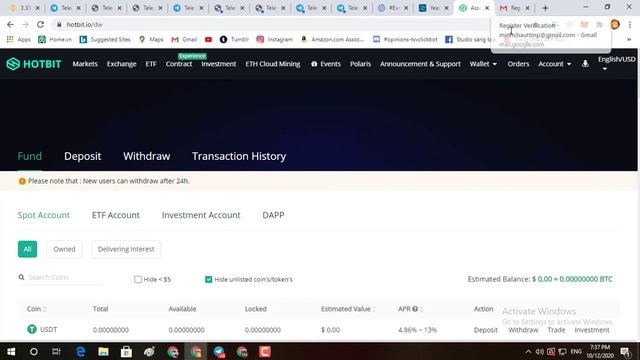Click the browser back arrow
The image size is (640, 360).
click(x=10, y=24)
